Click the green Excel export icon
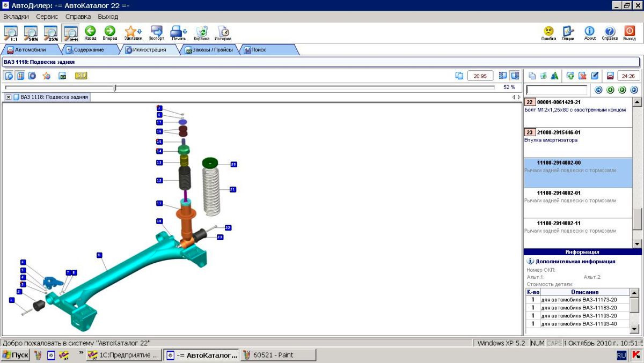This screenshot has width=644, height=363. click(x=544, y=76)
